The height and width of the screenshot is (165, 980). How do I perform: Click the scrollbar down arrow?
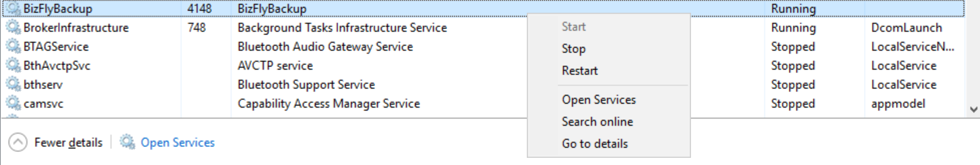pyautogui.click(x=974, y=109)
